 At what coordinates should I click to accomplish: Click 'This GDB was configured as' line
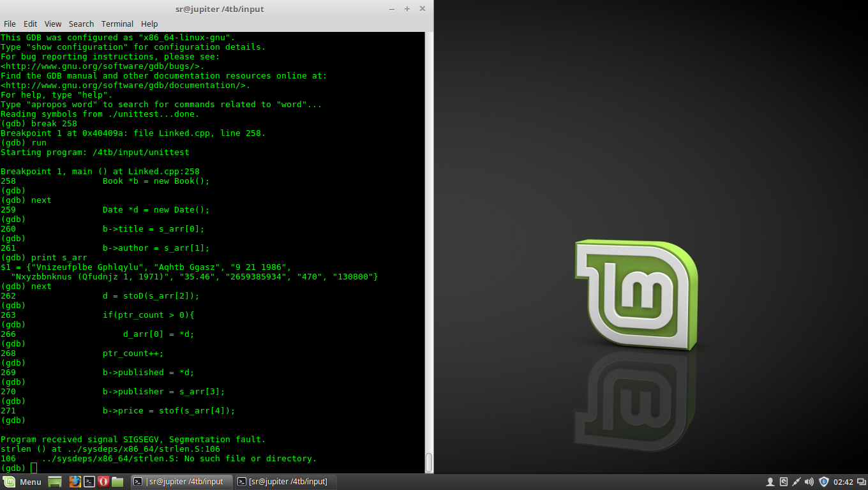click(x=117, y=38)
